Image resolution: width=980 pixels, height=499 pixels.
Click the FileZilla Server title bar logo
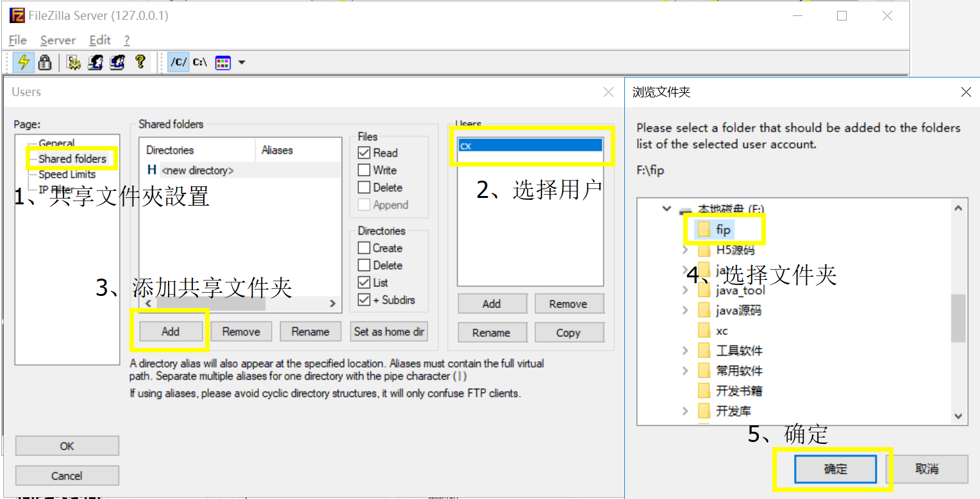(x=17, y=15)
